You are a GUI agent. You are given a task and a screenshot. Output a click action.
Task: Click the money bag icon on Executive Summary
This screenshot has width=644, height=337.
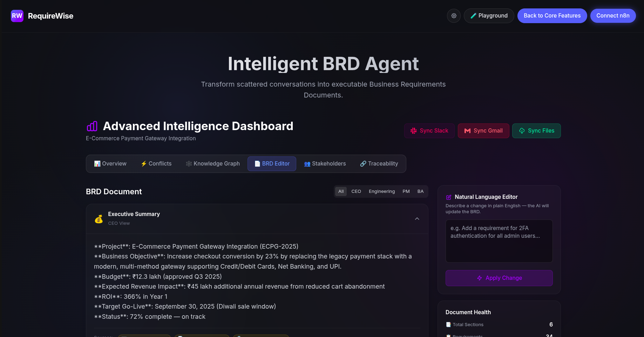click(x=99, y=218)
